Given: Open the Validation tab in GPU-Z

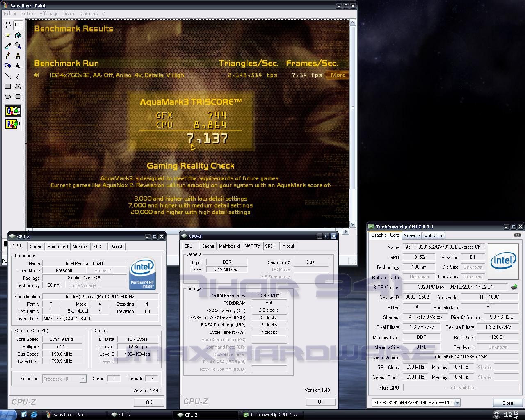Looking at the screenshot, I should [x=434, y=236].
